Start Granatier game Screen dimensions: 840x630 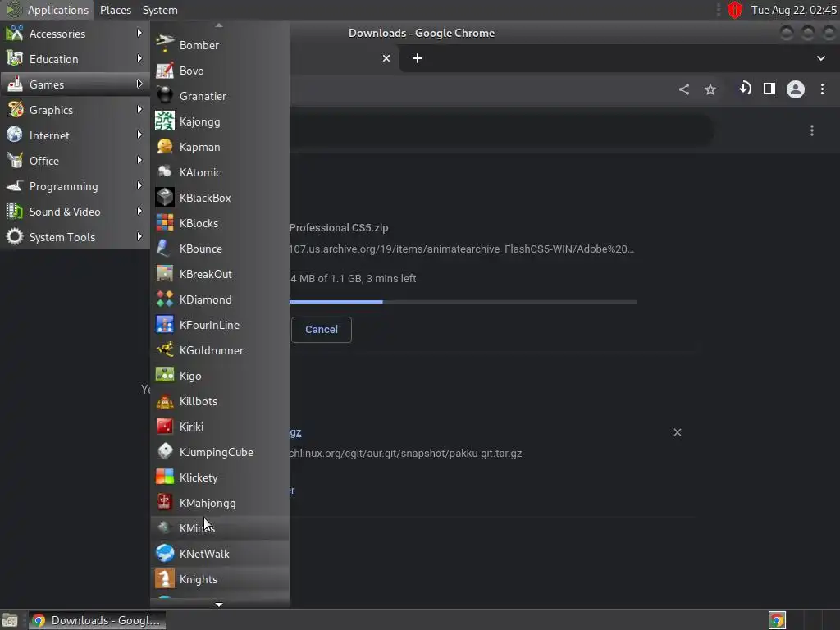(220, 96)
